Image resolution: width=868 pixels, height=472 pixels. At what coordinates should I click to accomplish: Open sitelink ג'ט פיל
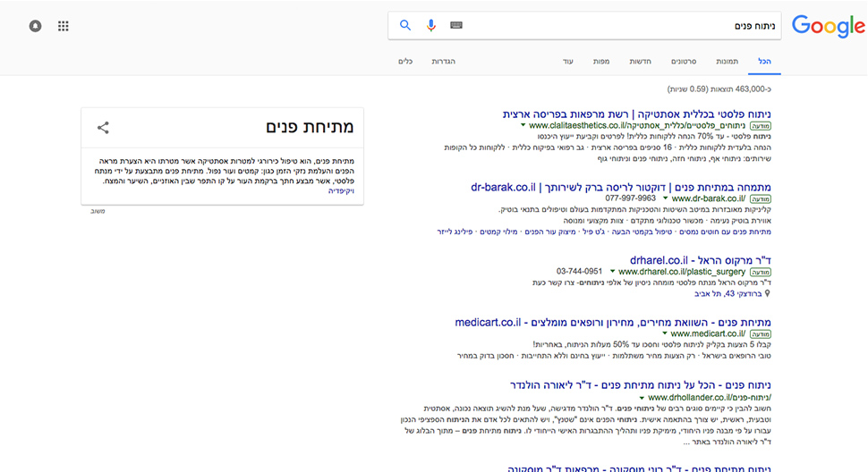(594, 232)
